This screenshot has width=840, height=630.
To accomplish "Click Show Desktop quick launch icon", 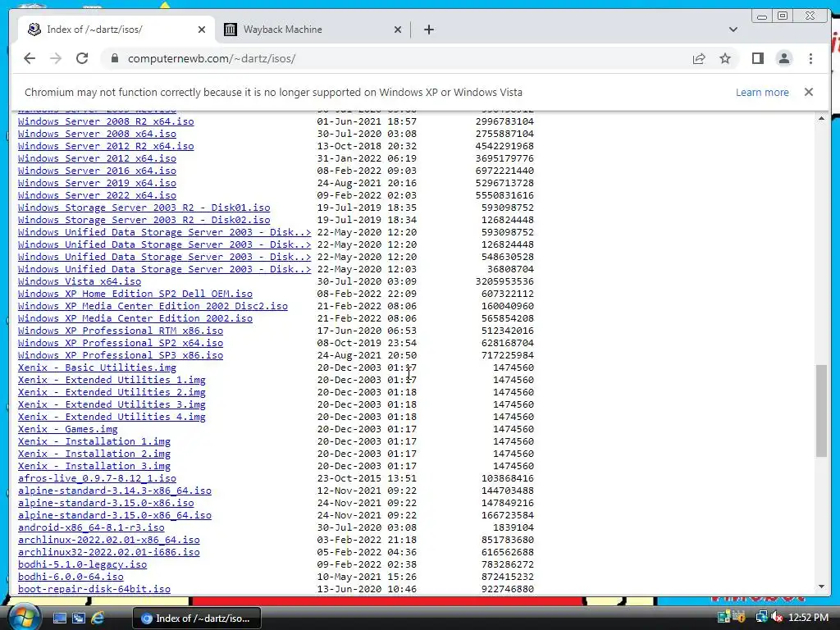I will coord(59,619).
